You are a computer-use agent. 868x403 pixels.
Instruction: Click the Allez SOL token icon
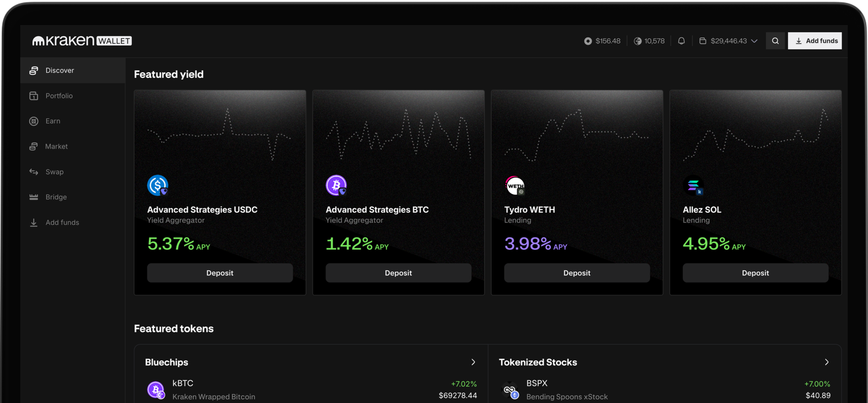click(693, 185)
